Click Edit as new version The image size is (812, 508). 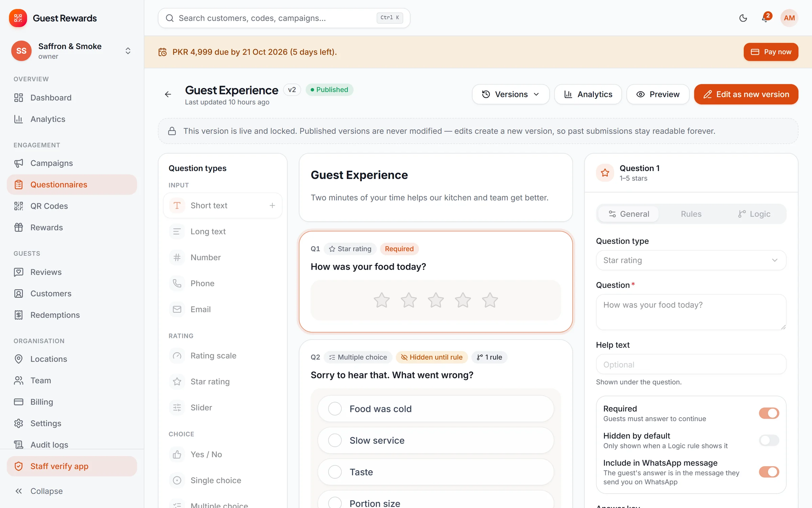(746, 94)
